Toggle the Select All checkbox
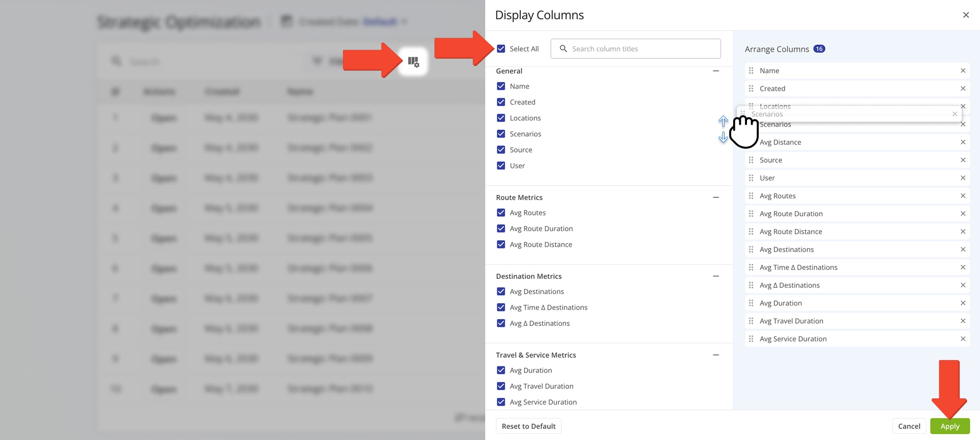 pos(501,49)
